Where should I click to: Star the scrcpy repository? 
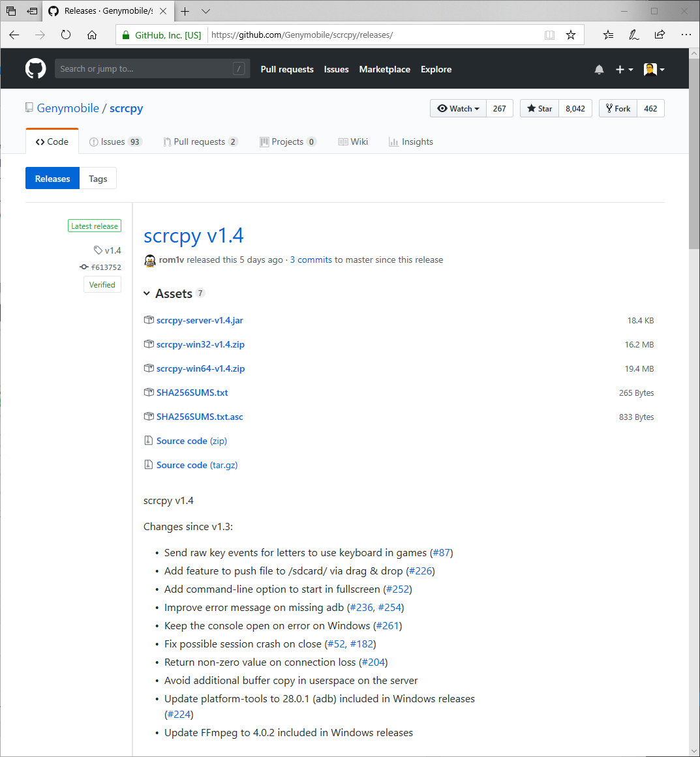[x=540, y=109]
